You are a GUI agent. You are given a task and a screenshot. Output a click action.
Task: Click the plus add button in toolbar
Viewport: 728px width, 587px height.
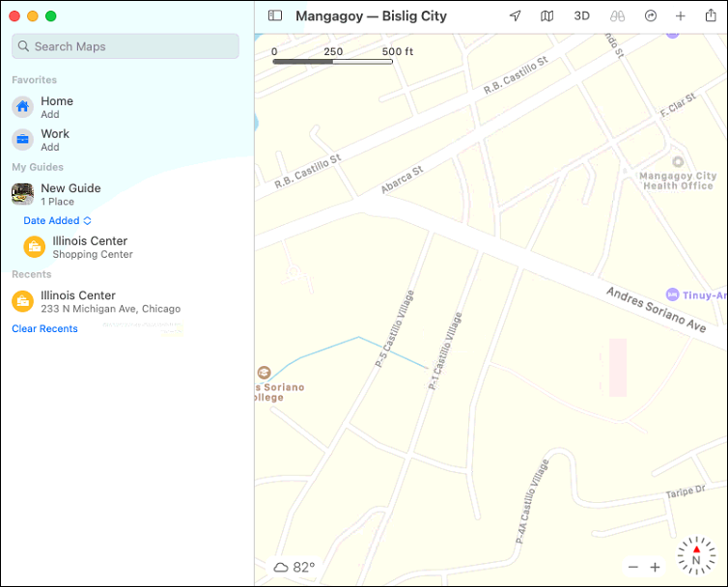point(680,16)
